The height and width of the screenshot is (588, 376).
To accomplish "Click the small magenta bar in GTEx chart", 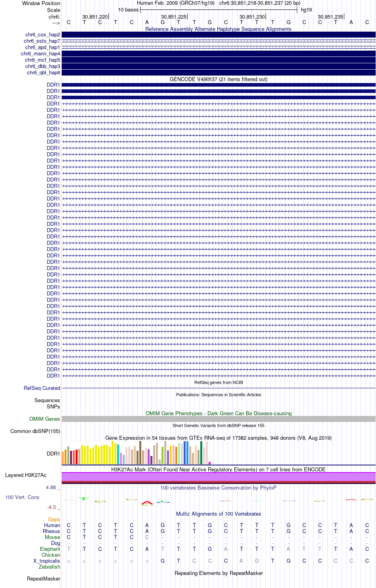I will tap(209, 463).
